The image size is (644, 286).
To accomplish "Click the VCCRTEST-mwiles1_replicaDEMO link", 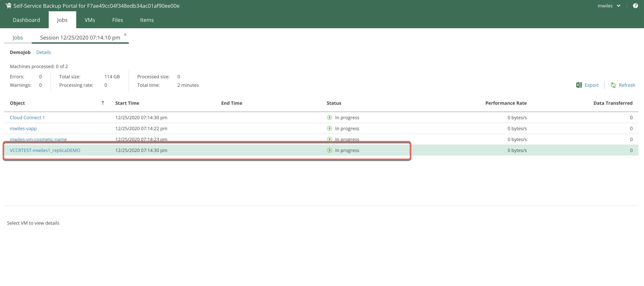I will (x=45, y=150).
